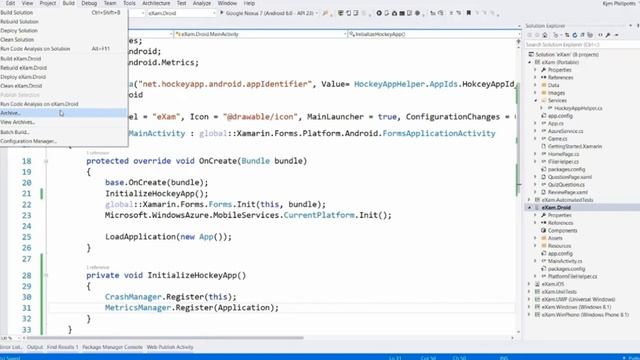
Task: Expand the Resources folder
Action: 536,246
